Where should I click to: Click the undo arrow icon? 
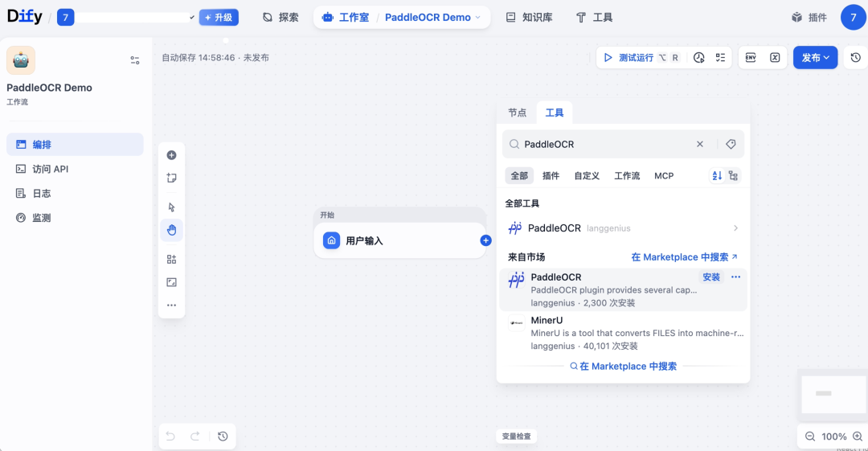click(x=170, y=437)
